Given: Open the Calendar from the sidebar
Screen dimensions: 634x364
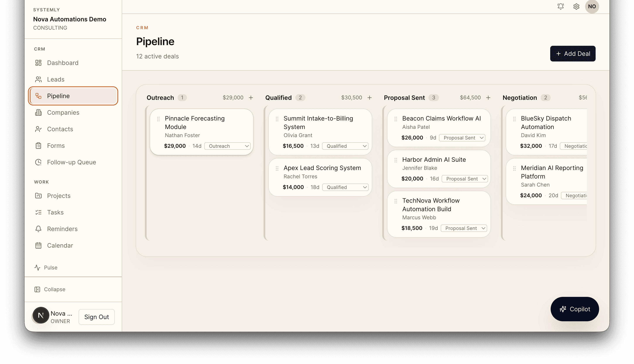Looking at the screenshot, I should (x=38, y=245).
